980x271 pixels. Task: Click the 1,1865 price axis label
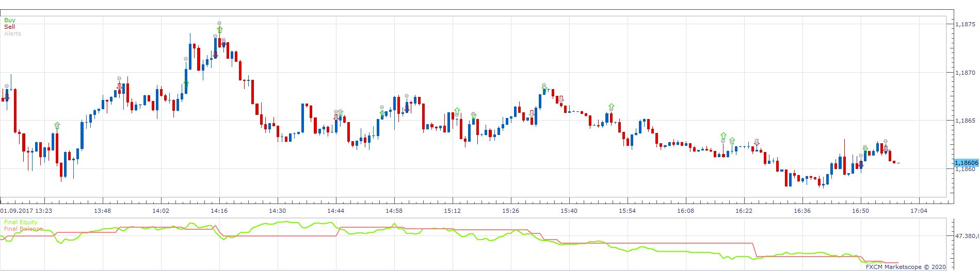pyautogui.click(x=965, y=121)
